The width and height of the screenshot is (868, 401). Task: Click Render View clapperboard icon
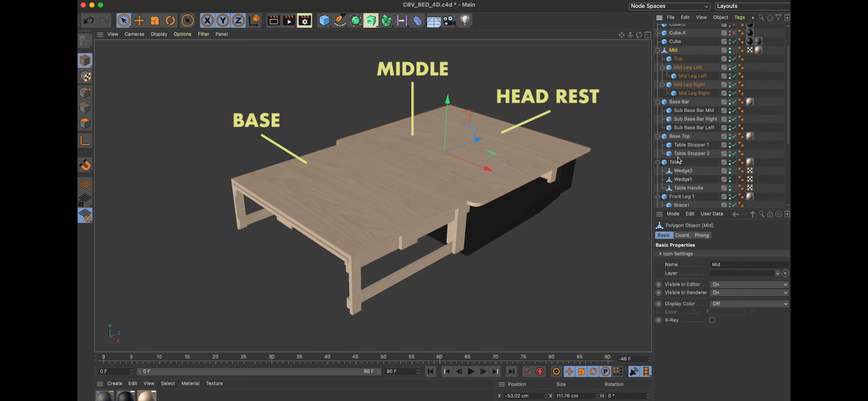(x=274, y=20)
